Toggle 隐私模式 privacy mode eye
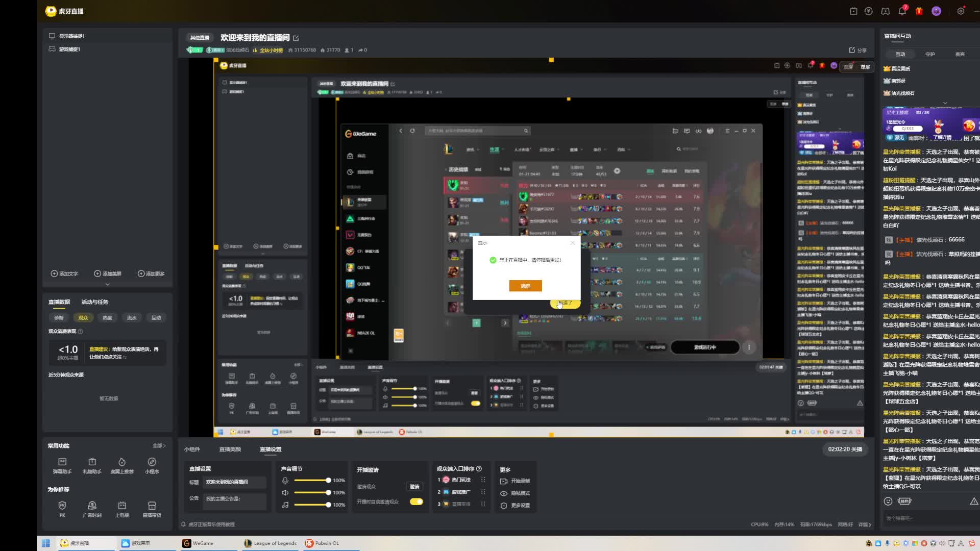Viewport: 980px width, 551px height. click(504, 493)
